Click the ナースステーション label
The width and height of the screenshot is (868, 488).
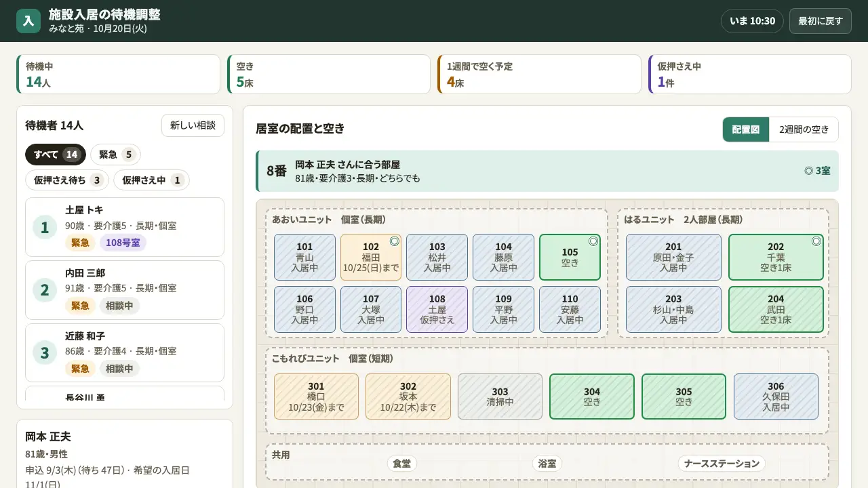coord(722,464)
